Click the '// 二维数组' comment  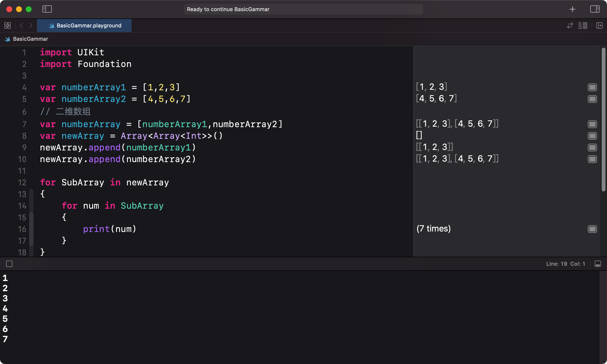(65, 111)
